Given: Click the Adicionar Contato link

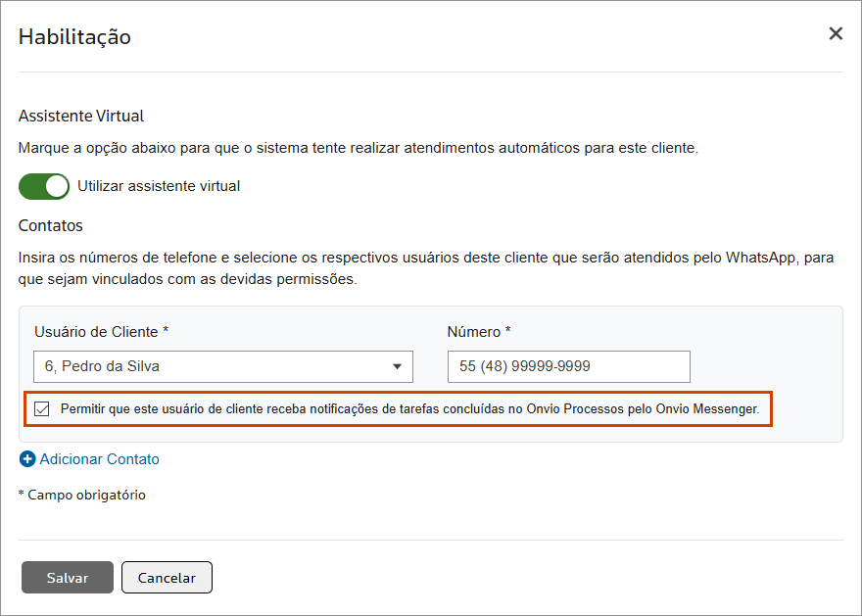Looking at the screenshot, I should [x=99, y=459].
